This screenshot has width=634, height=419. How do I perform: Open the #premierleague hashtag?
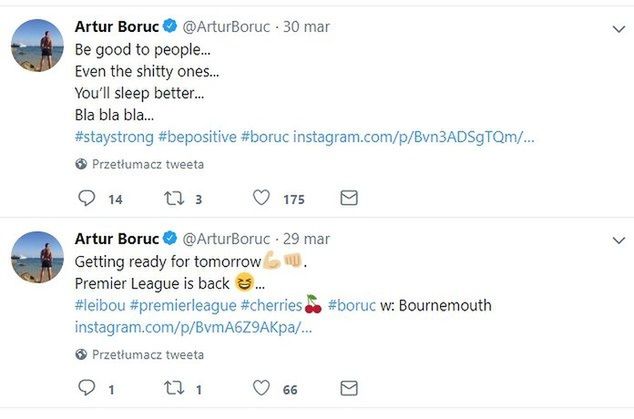[187, 305]
